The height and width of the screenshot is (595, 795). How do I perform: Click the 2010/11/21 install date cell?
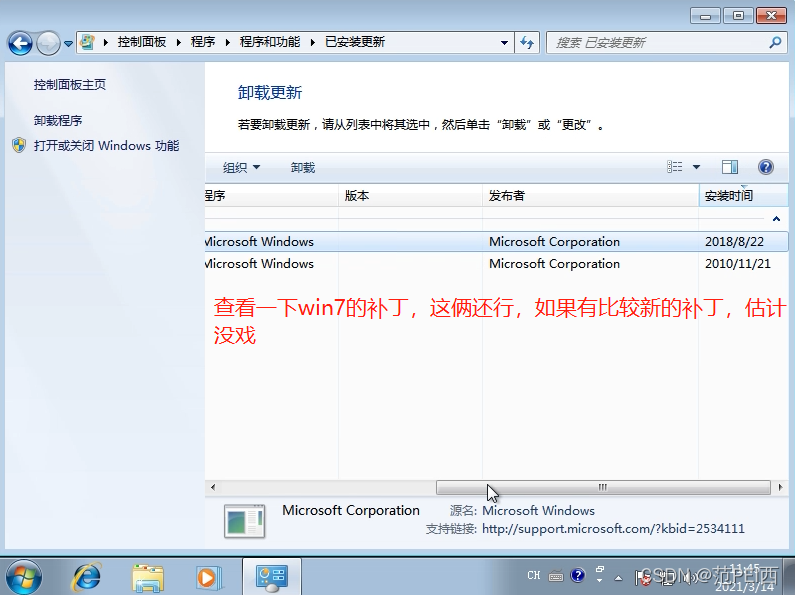(738, 264)
